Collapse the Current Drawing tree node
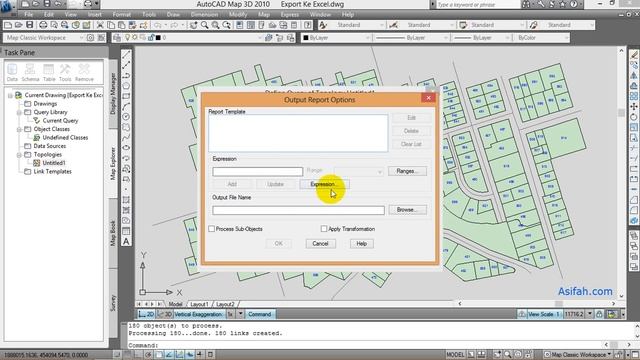The image size is (640, 360). (10, 96)
